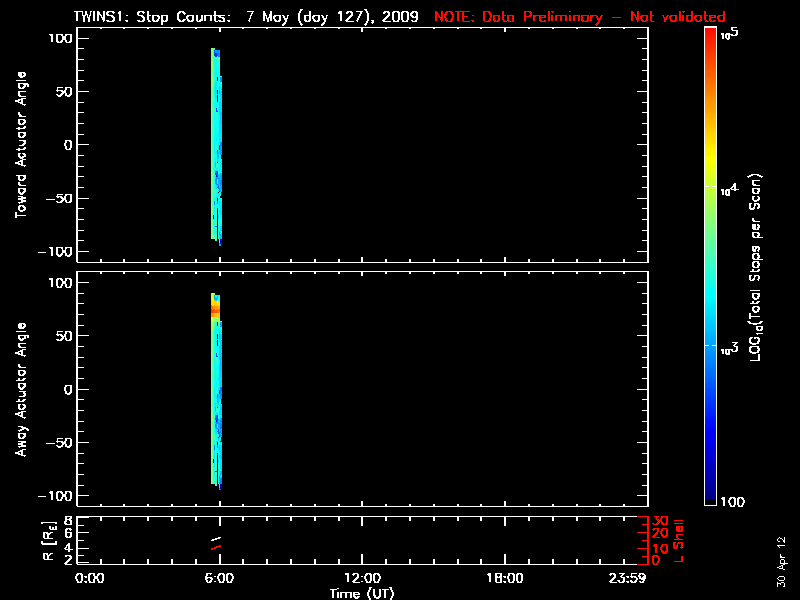Click the 'Toward Actuator Angle' axis label
The height and width of the screenshot is (600, 800).
19,146
